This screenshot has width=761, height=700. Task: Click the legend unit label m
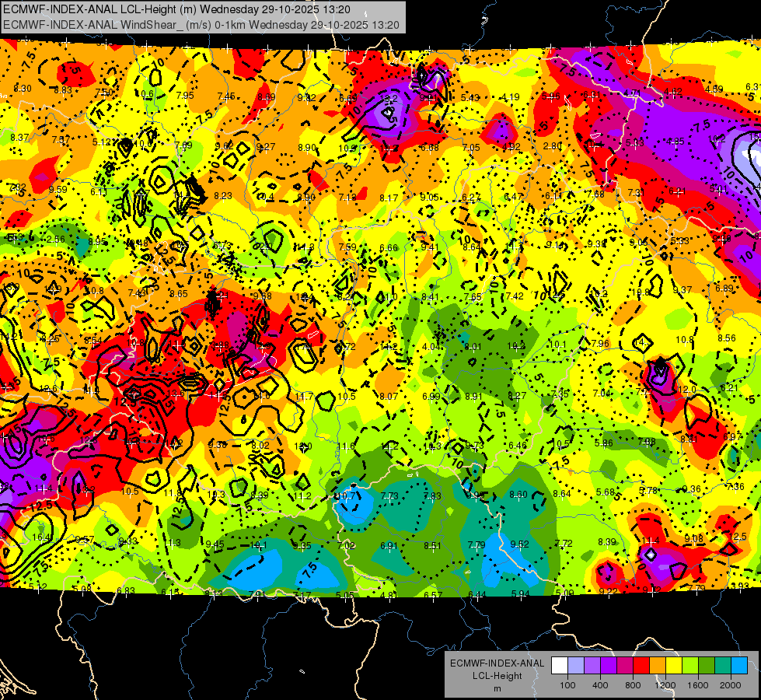497,688
